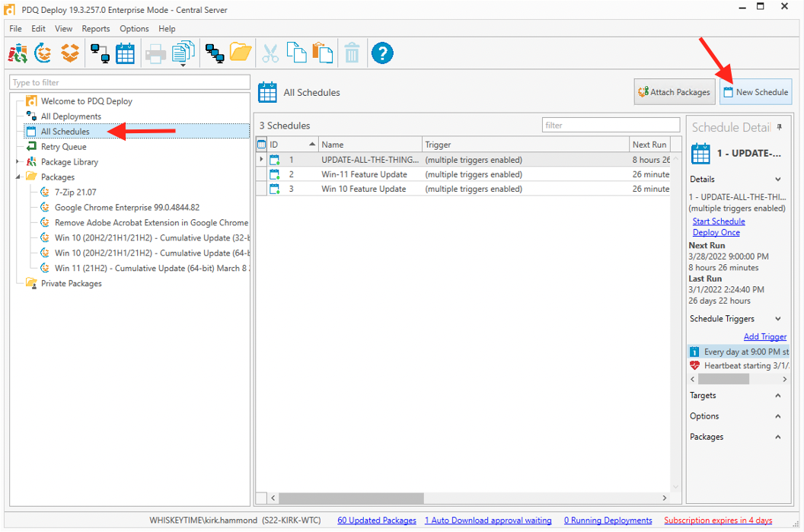This screenshot has width=804, height=532.
Task: Click the schedules filter input field
Action: pyautogui.click(x=611, y=125)
